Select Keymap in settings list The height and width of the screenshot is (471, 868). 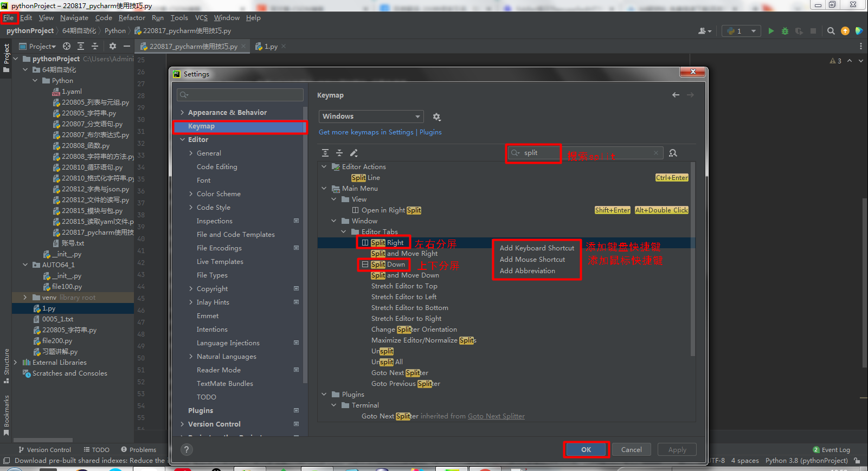240,126
